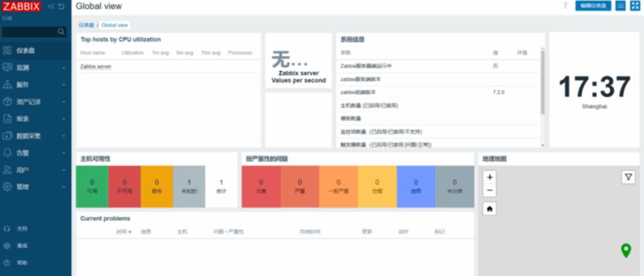Screen dimensions: 644x276
Task: Click the Zabbix server Values per second widget
Action: pyautogui.click(x=299, y=61)
